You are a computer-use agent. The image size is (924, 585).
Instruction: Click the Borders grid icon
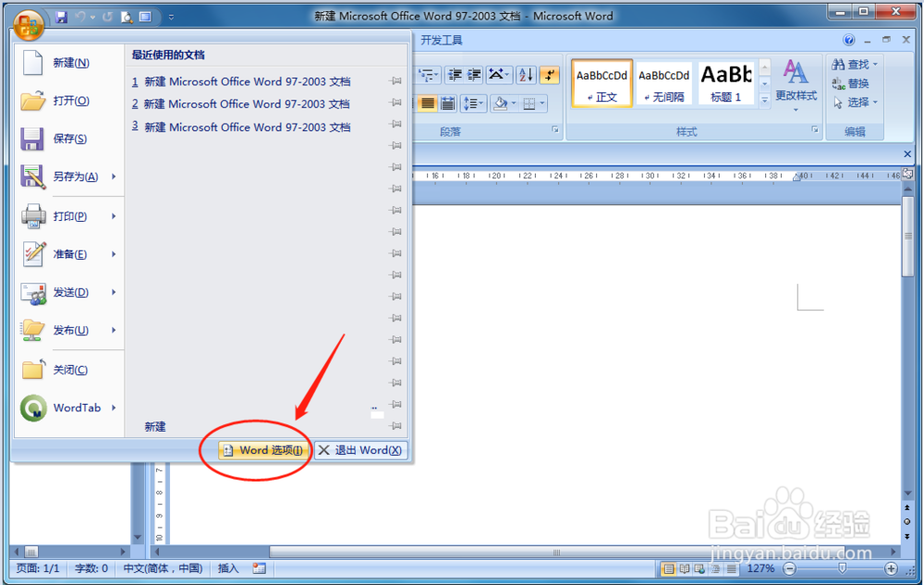click(x=529, y=104)
